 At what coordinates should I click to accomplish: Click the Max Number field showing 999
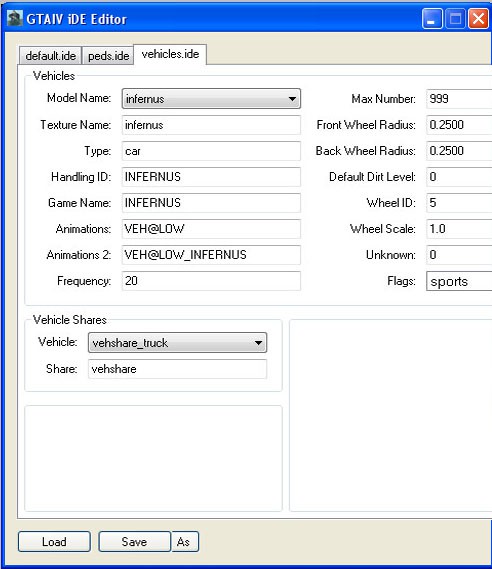click(x=459, y=99)
